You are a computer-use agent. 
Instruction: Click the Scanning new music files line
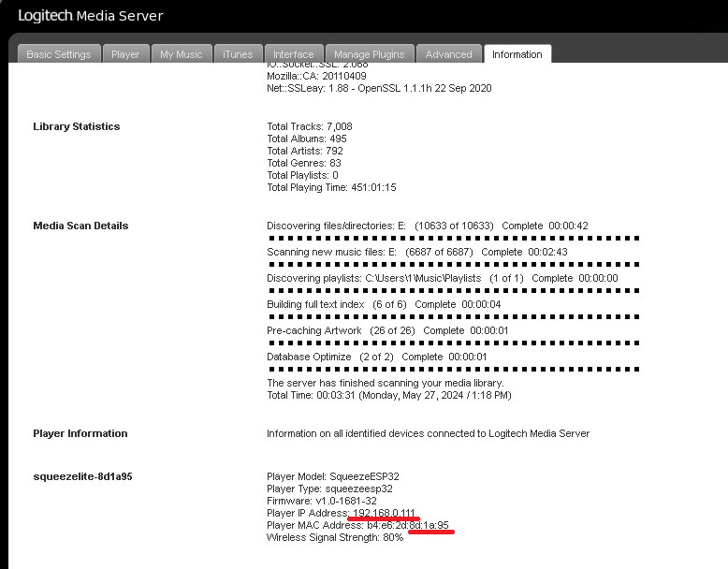(x=417, y=252)
